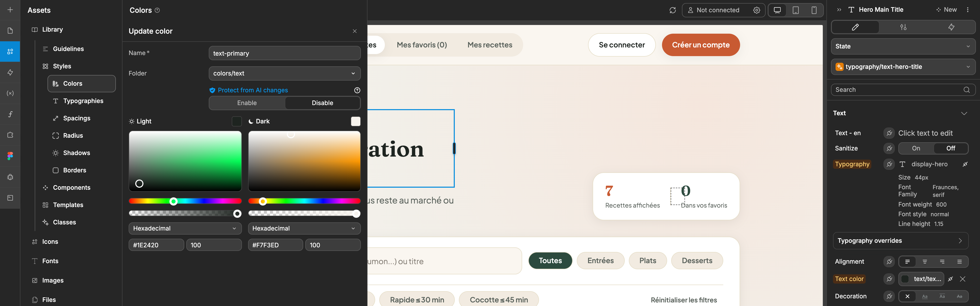This screenshot has height=306, width=980.
Task: Select Components in the Library tree
Action: tap(71, 187)
